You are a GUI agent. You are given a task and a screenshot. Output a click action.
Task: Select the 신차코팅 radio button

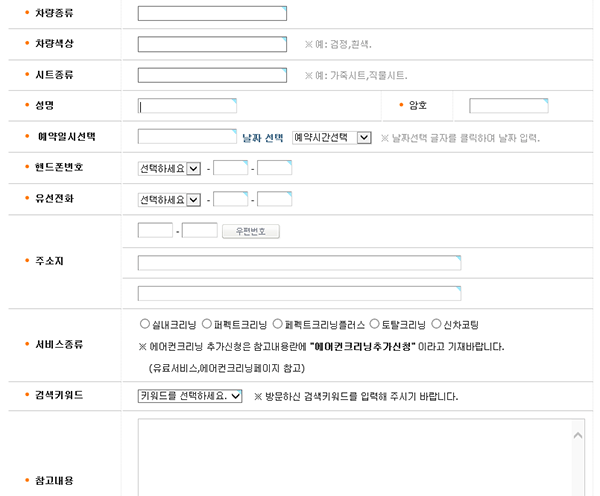(436, 324)
